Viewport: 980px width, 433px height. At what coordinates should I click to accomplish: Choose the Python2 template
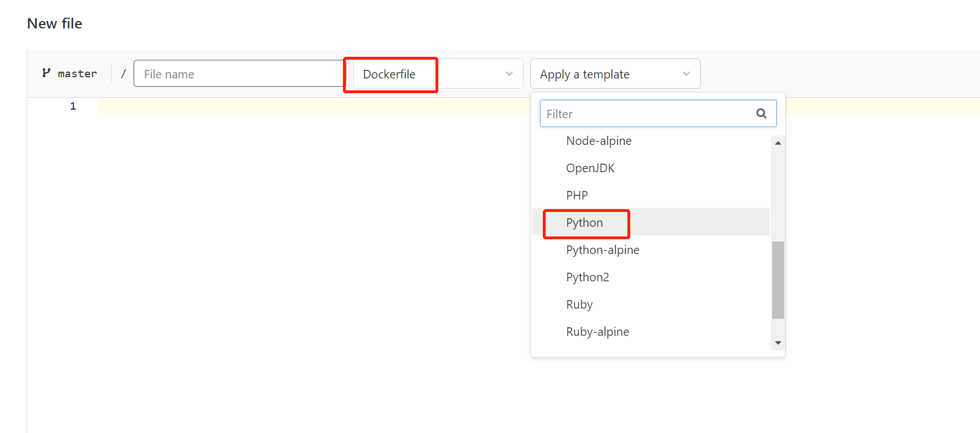[x=651, y=277]
